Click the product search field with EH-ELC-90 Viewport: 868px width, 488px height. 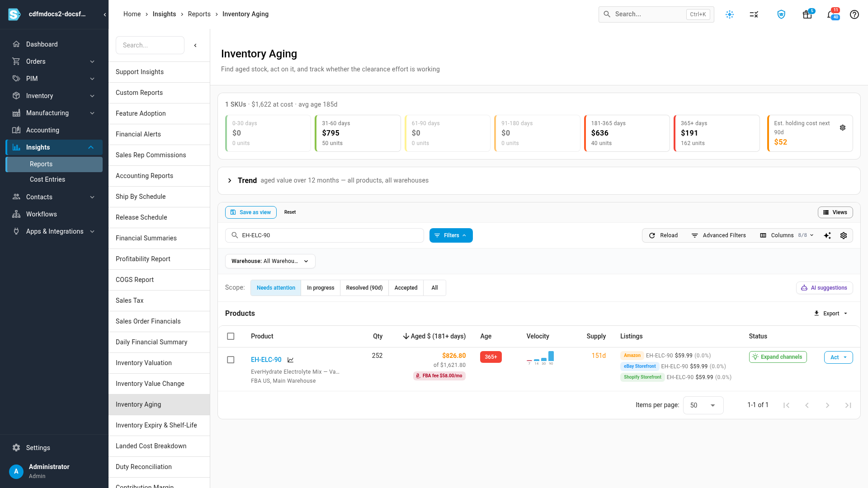coord(325,235)
